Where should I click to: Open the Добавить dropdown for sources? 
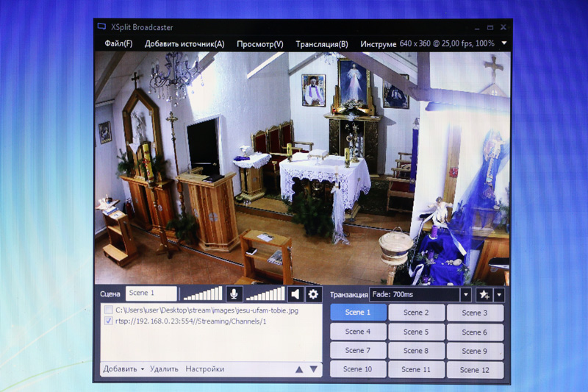point(123,369)
